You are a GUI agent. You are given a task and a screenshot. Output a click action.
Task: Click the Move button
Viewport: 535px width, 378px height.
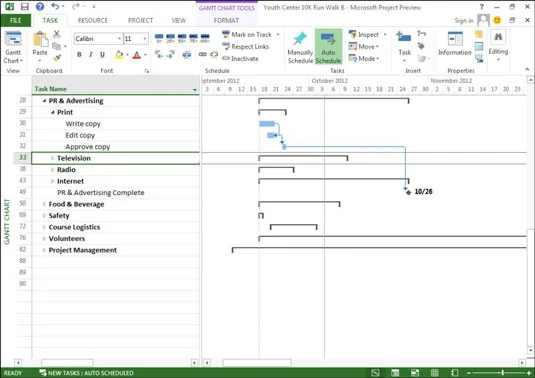pyautogui.click(x=364, y=46)
